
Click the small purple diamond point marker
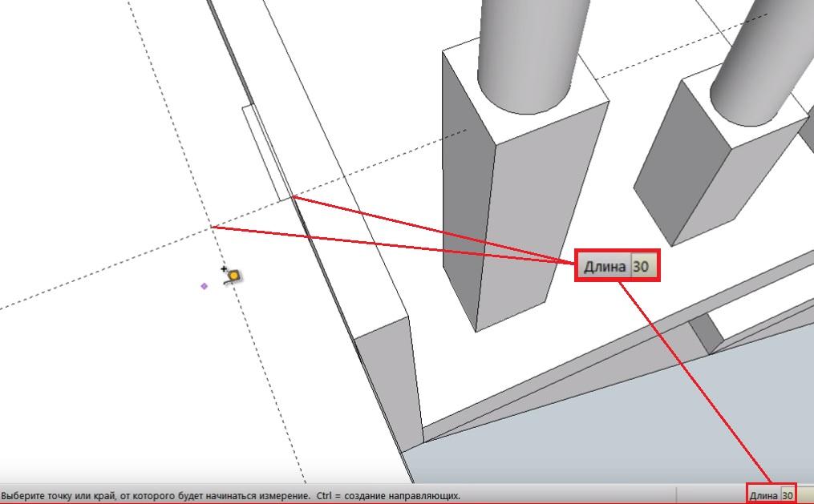(x=204, y=285)
